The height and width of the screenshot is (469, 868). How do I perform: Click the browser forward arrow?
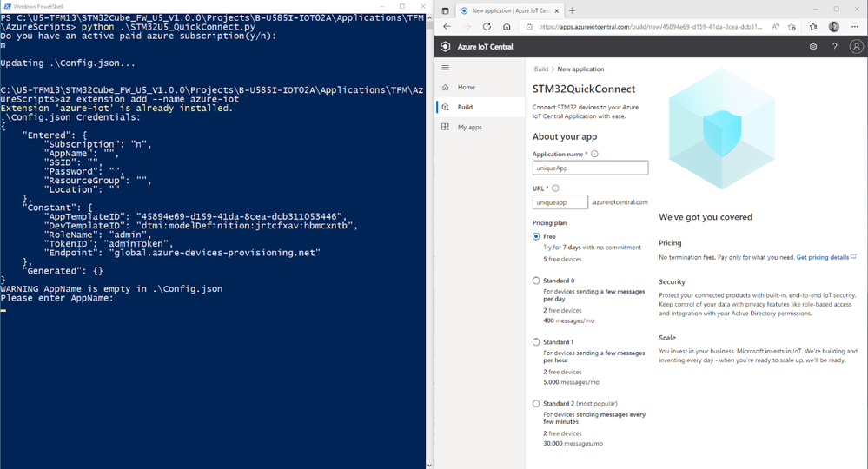[x=467, y=27]
